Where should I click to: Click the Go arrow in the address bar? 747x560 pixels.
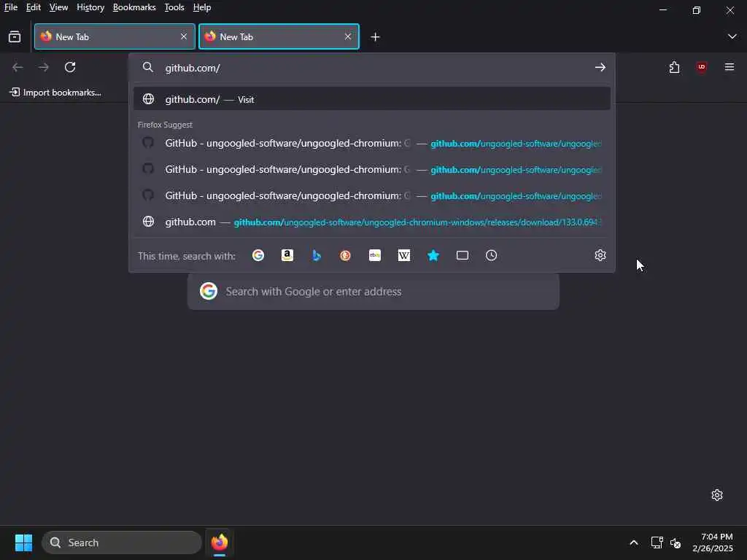[x=600, y=68]
